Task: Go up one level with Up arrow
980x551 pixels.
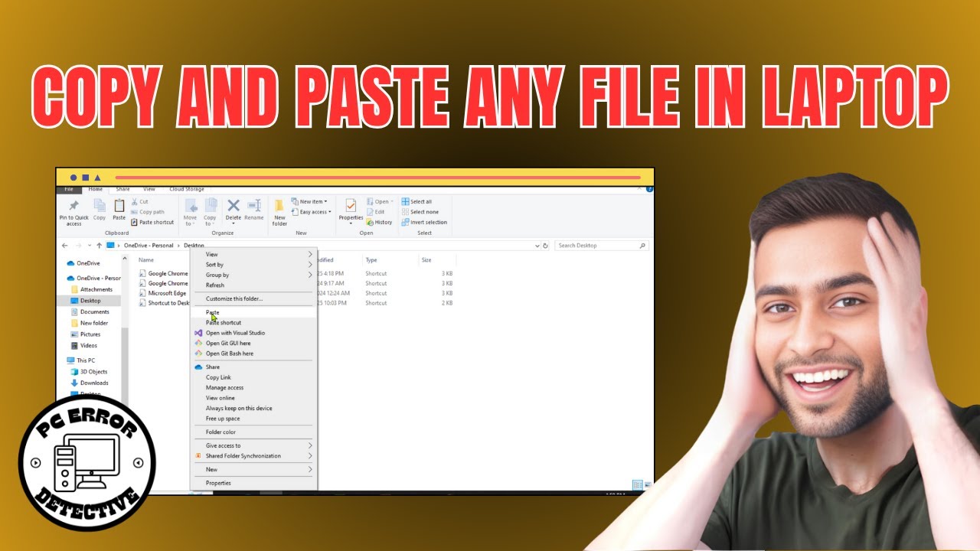Action: 99,246
